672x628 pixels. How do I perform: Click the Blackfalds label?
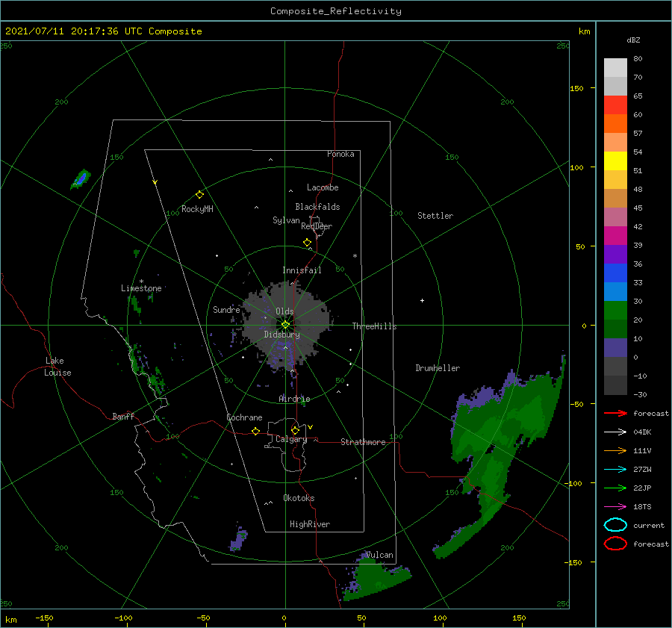(317, 207)
